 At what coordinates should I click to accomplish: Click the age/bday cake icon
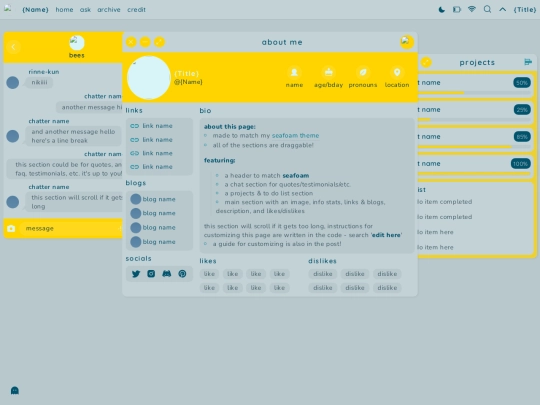point(329,72)
